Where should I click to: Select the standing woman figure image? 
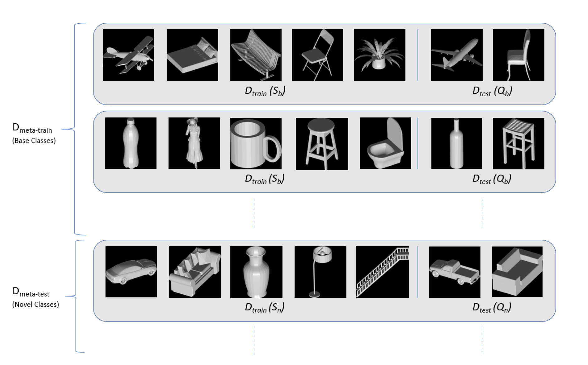pyautogui.click(x=194, y=143)
